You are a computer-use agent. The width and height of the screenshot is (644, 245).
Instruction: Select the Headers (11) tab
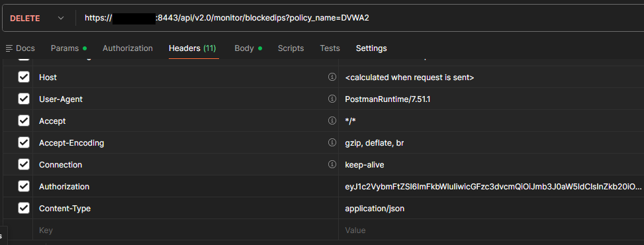click(x=192, y=48)
